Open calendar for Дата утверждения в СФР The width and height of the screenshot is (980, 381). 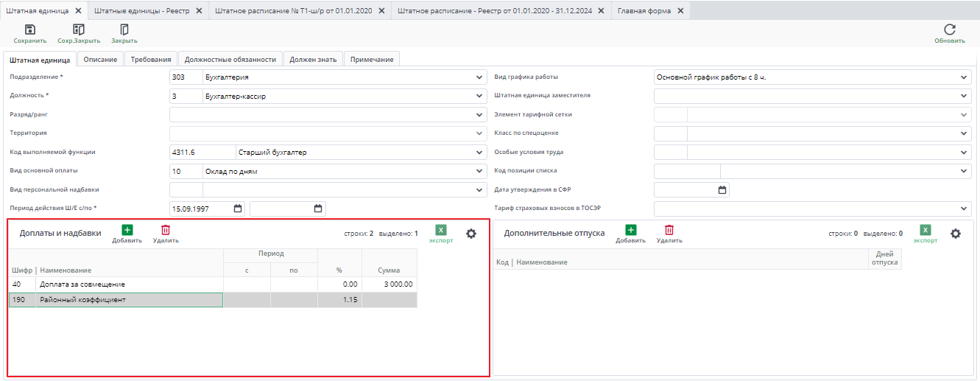[722, 190]
